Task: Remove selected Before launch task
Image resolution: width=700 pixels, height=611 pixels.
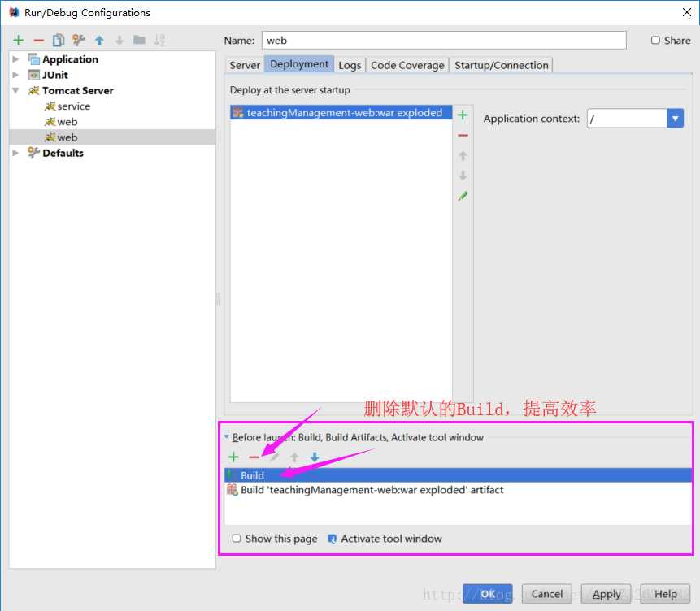Action: click(254, 457)
